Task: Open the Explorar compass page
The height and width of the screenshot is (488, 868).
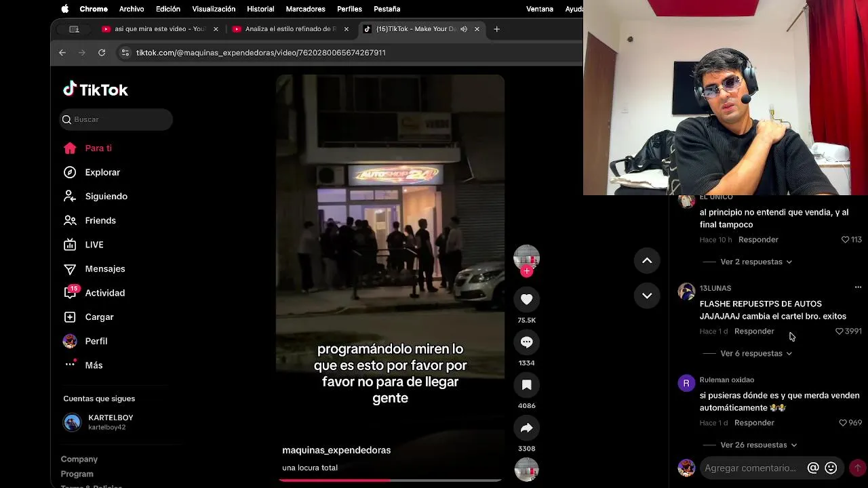Action: click(x=92, y=172)
